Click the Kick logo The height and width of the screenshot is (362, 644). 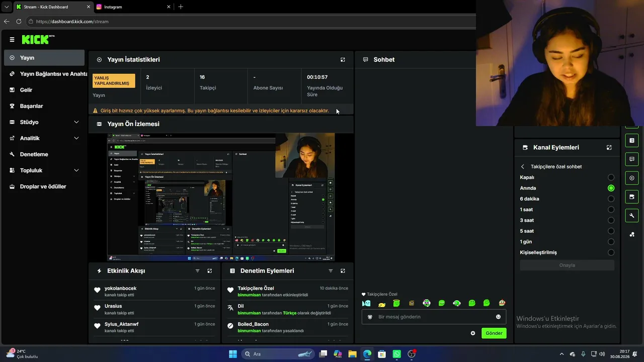pyautogui.click(x=38, y=39)
